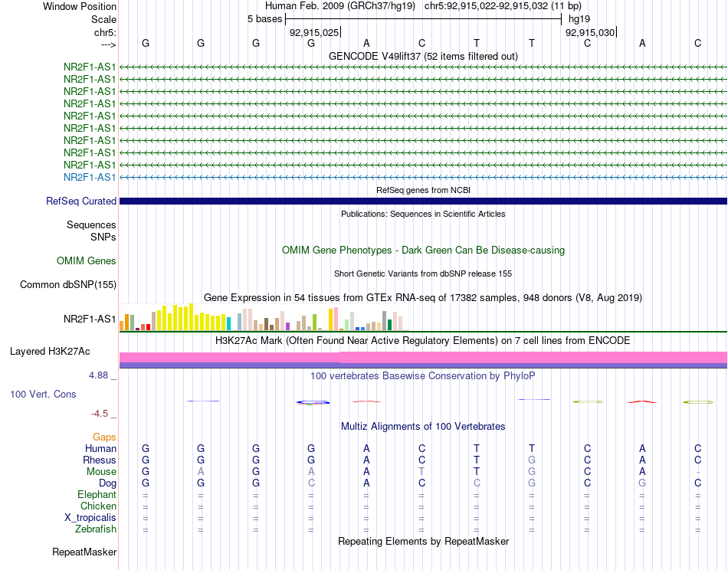This screenshot has height=570, width=728.
Task: Click the bright red bar in GTEx chart
Action: click(148, 327)
